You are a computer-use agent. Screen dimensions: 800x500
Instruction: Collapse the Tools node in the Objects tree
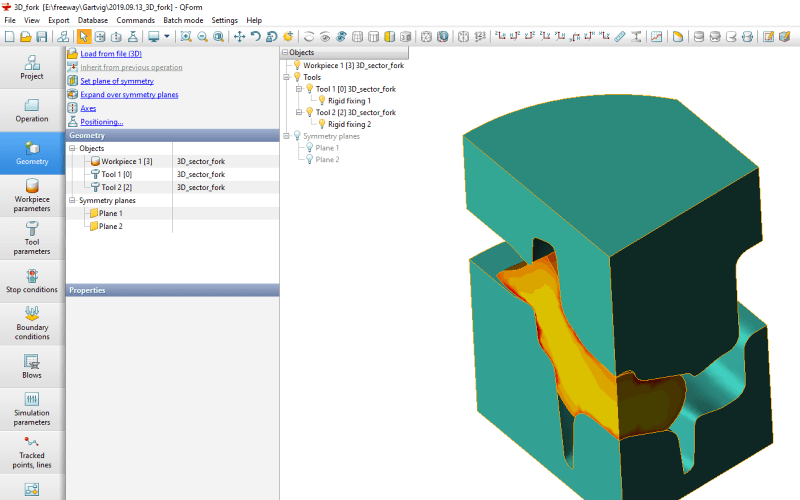[x=286, y=77]
